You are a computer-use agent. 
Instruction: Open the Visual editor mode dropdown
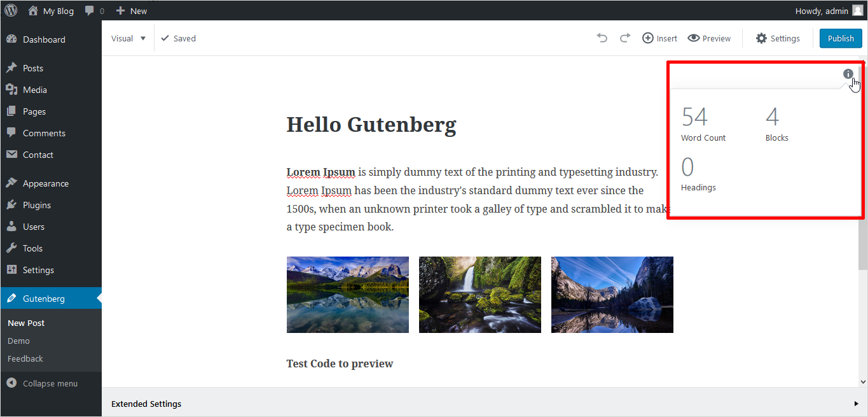pos(128,38)
